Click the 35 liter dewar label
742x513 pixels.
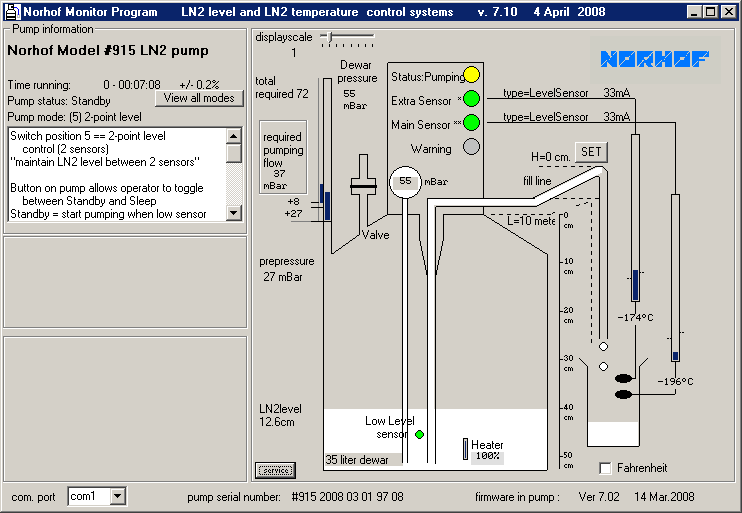pos(357,460)
